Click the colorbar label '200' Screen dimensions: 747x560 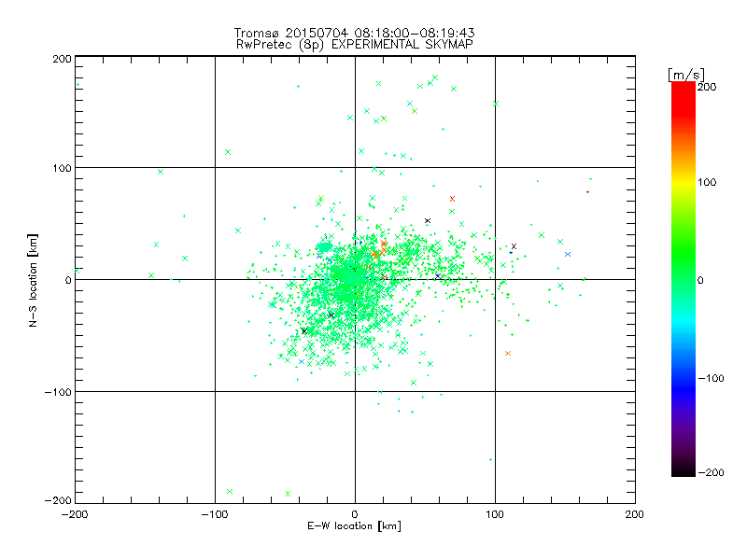[x=707, y=87]
